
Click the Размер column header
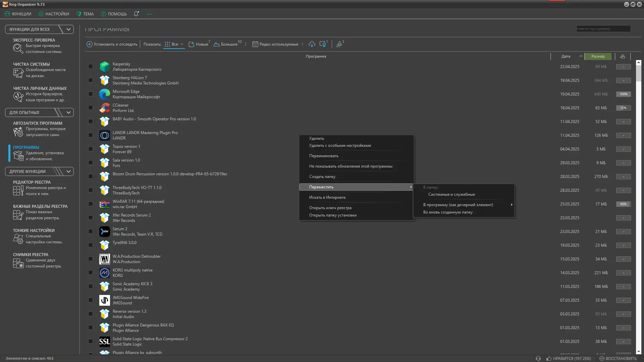pos(598,56)
